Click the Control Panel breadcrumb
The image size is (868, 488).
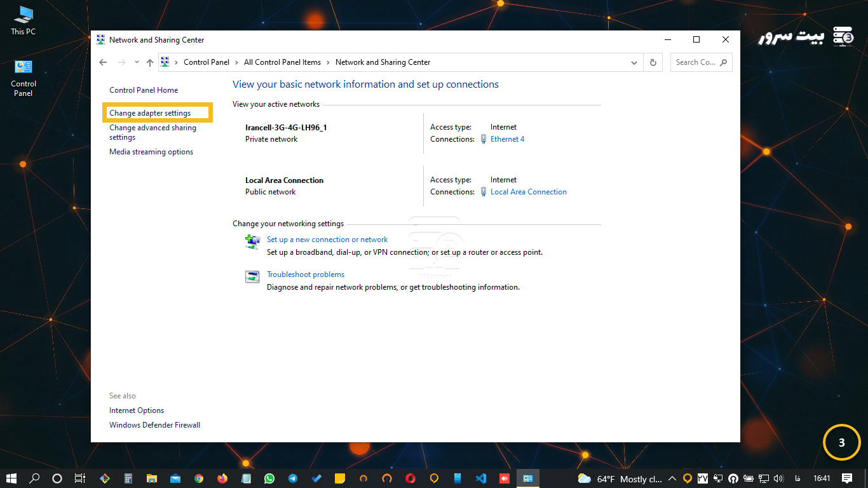coord(207,62)
